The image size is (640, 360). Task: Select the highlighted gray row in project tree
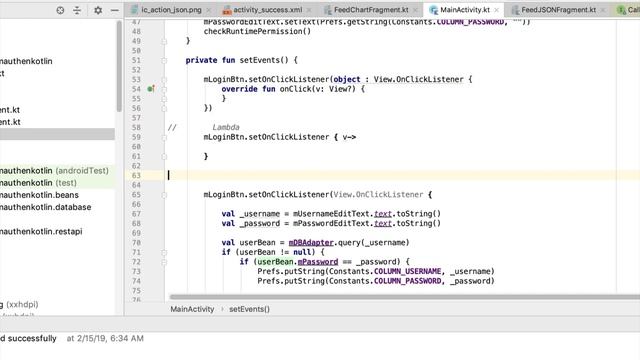57,134
